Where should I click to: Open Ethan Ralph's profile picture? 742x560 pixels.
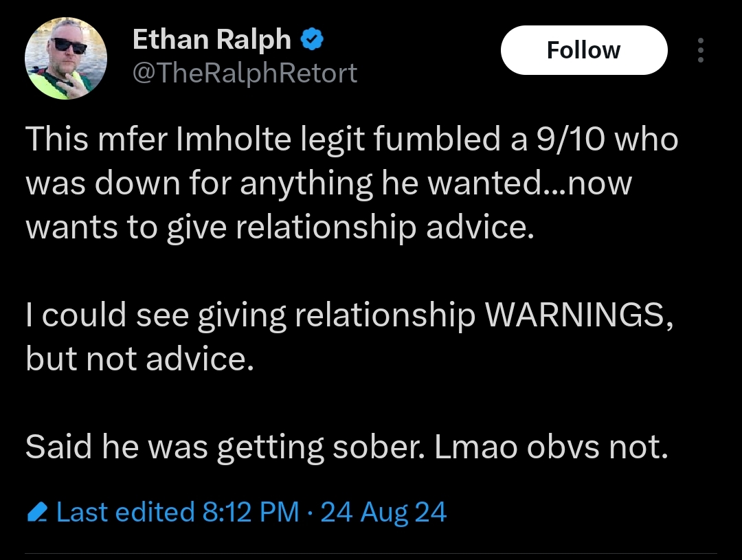click(x=66, y=58)
